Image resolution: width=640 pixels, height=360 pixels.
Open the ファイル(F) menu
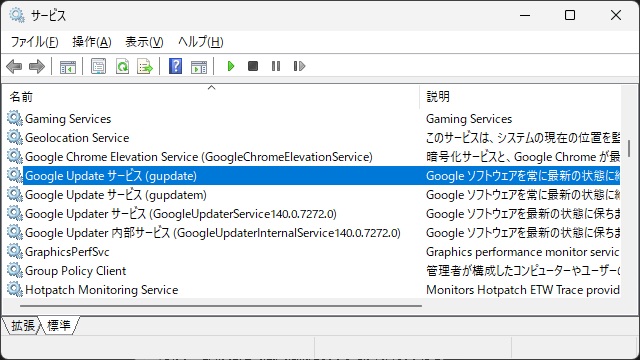tap(34, 42)
